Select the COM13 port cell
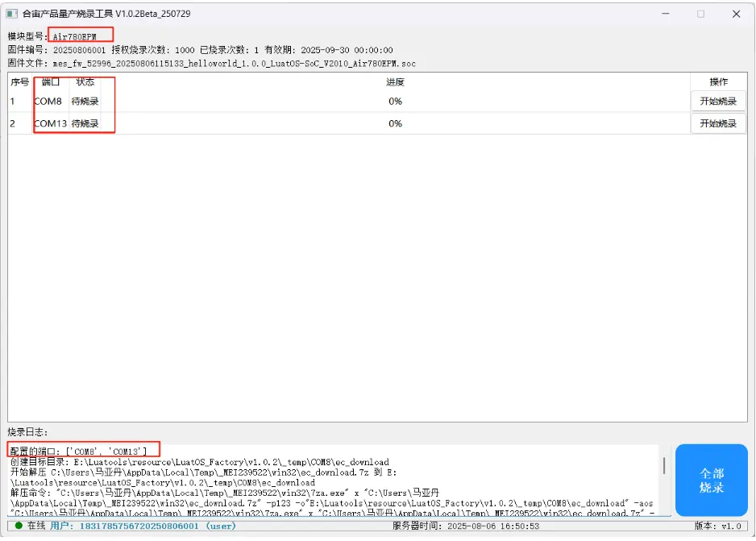 51,123
